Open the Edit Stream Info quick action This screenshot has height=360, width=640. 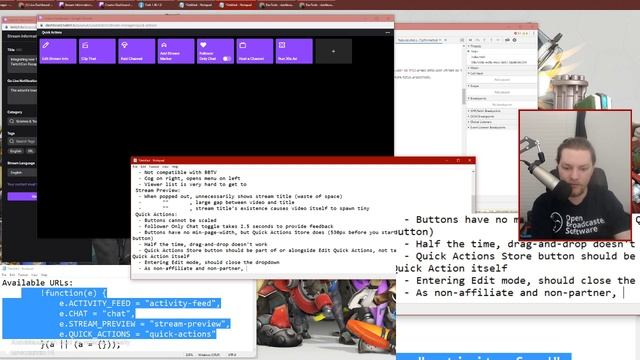tap(58, 51)
